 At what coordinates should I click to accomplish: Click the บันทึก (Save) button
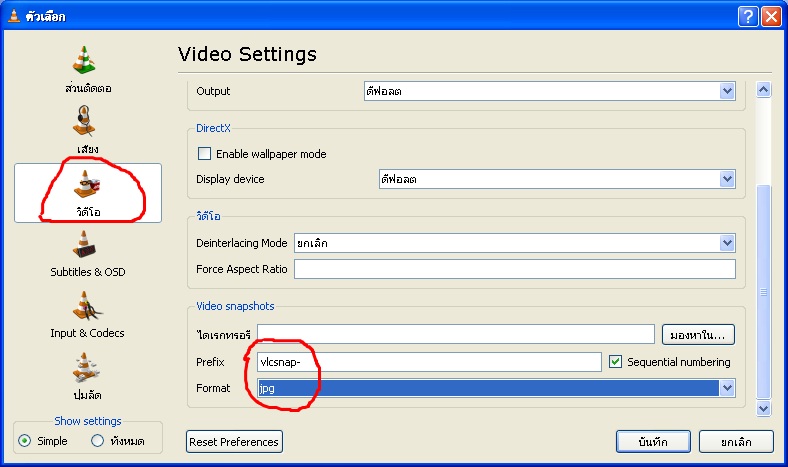[653, 442]
